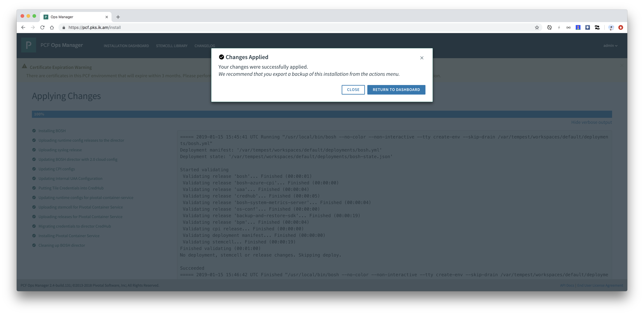Screen dimensions: 644x315
Task: Open a new browser tab
Action: 118,17
